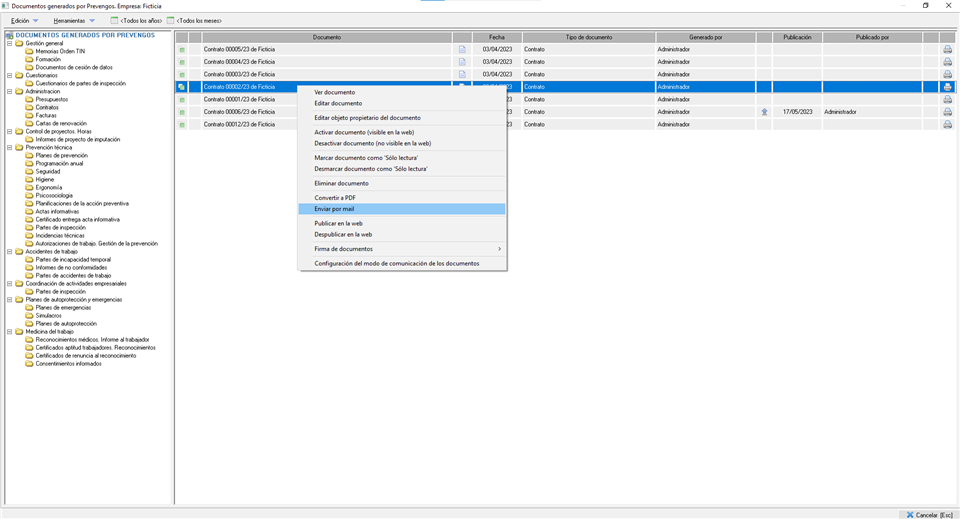
Task: Click green status icon of Contrato 00001/23
Action: (x=182, y=99)
